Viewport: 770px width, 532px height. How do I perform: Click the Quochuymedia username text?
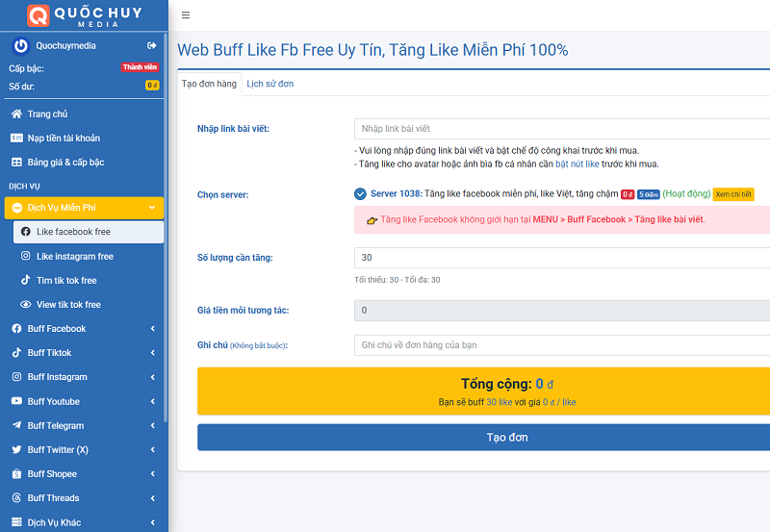tap(65, 45)
